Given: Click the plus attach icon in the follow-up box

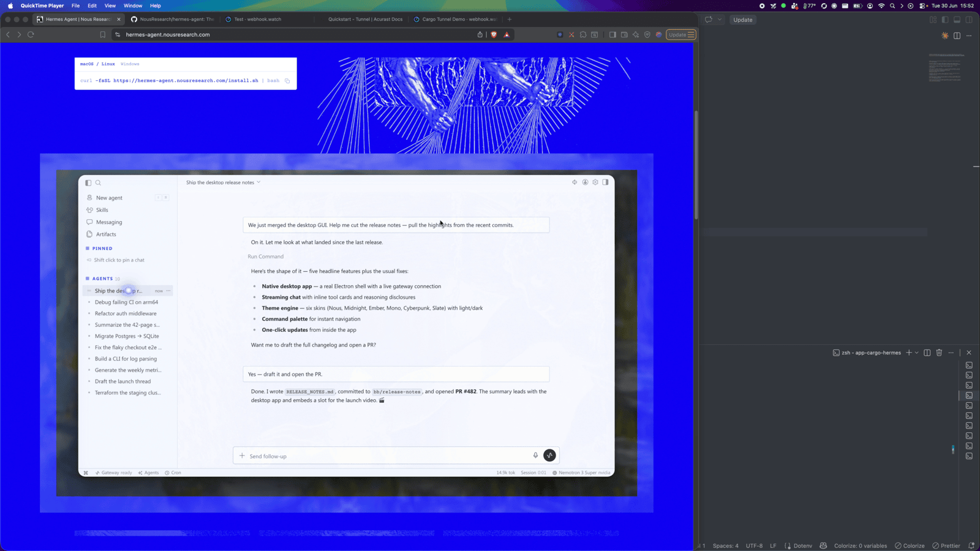Looking at the screenshot, I should pyautogui.click(x=242, y=456).
